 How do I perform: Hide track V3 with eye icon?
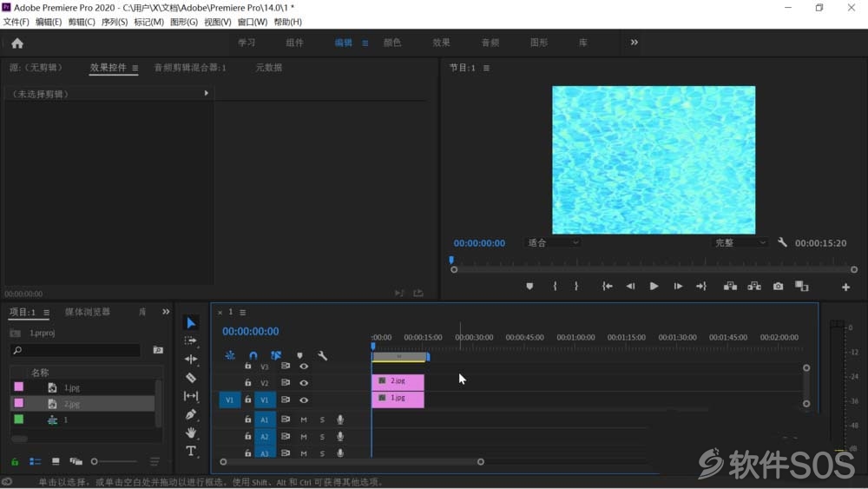pyautogui.click(x=304, y=366)
